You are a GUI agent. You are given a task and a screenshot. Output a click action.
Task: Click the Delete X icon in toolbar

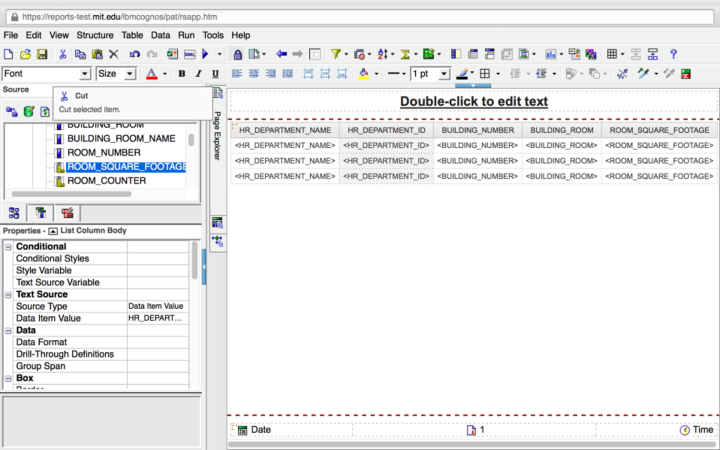[x=113, y=54]
